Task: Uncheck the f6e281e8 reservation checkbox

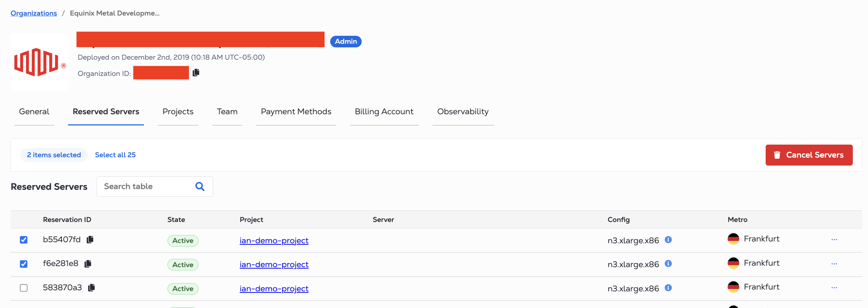Action: [x=24, y=264]
